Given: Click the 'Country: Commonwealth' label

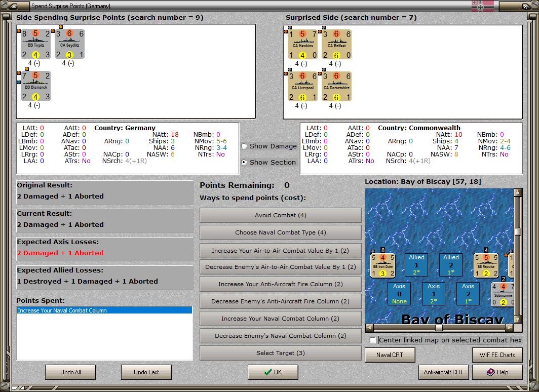Looking at the screenshot, I should point(419,128).
